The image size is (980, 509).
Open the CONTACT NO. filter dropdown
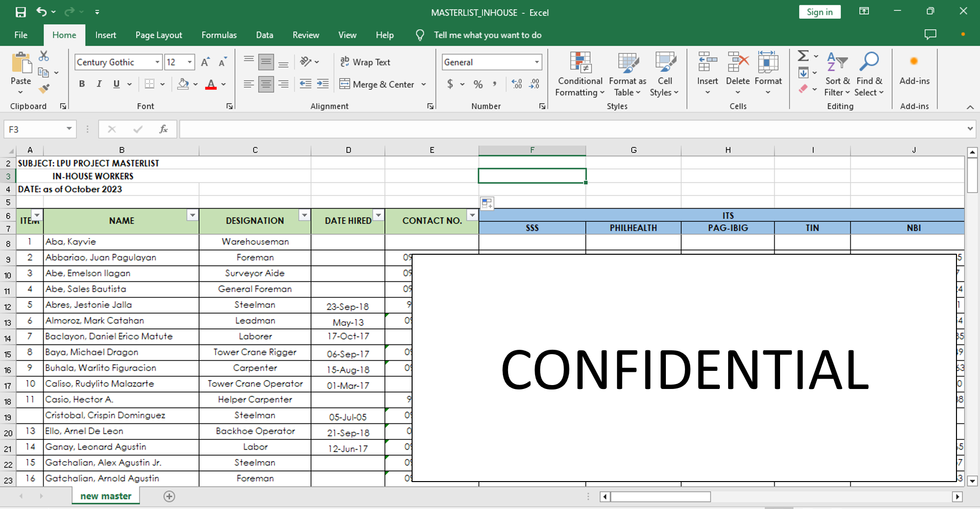click(x=472, y=215)
